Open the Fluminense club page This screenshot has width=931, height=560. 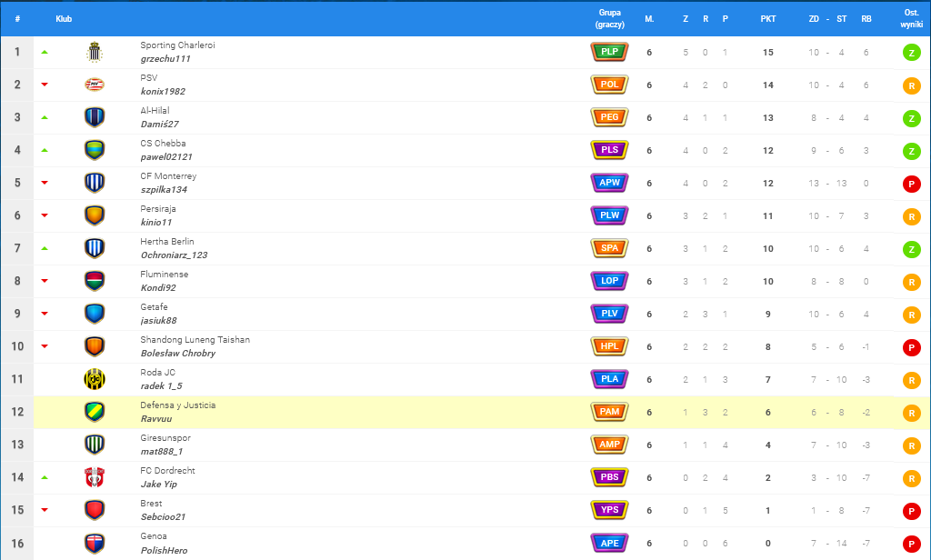163,275
